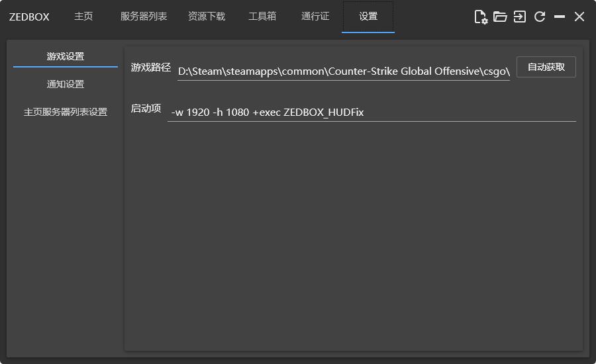
Task: Open the 工具箱 tab
Action: [262, 17]
